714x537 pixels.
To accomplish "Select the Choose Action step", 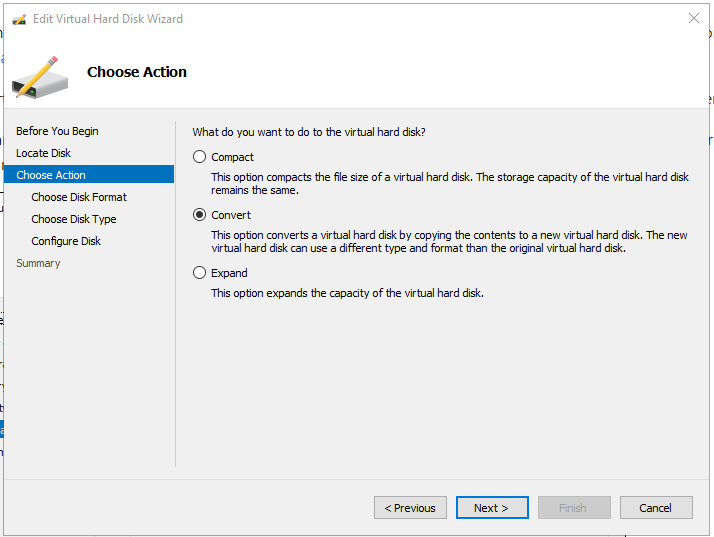I will [x=89, y=174].
